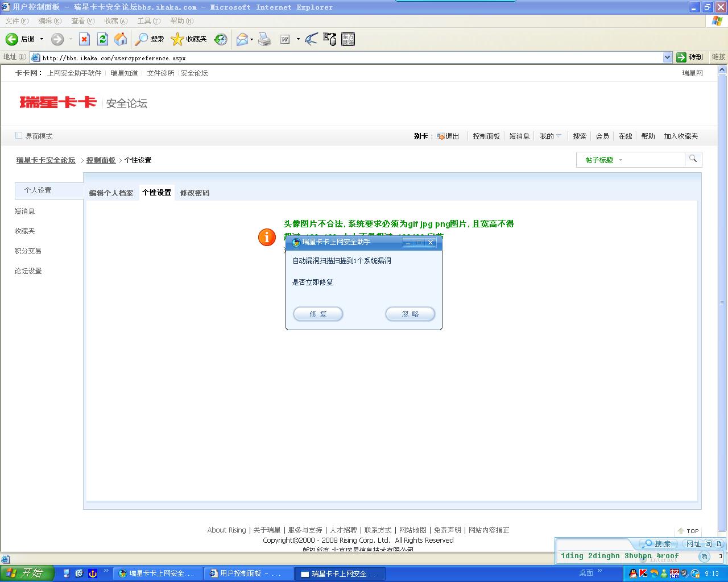Open the Edit button dropdown arrow
Screen dimensions: 728x582
coord(298,39)
